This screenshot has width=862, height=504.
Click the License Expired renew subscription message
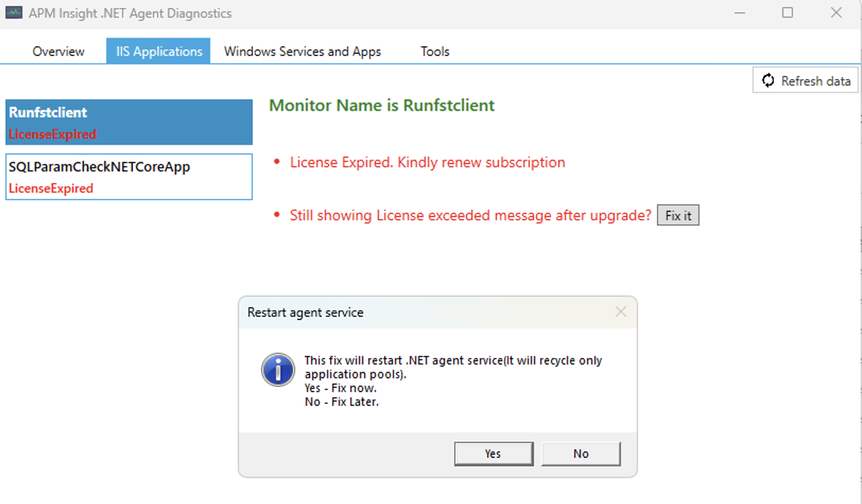pos(427,162)
